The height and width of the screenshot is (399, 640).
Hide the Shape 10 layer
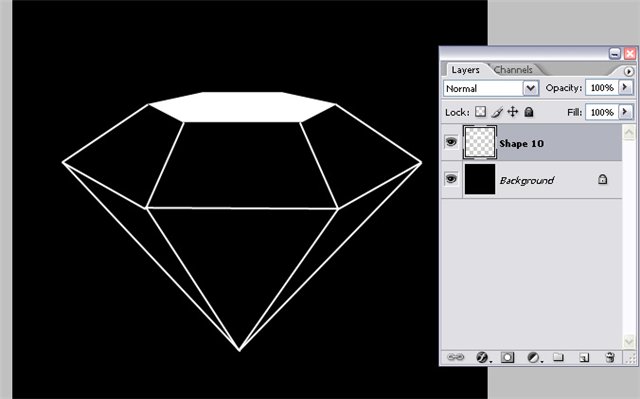[x=451, y=142]
